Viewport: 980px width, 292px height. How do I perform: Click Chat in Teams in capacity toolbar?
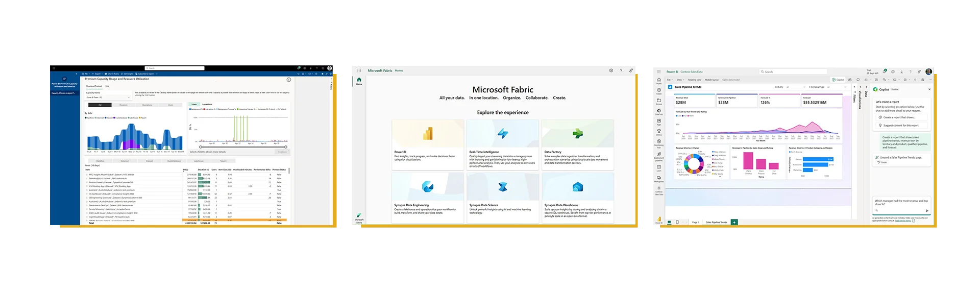pos(112,74)
